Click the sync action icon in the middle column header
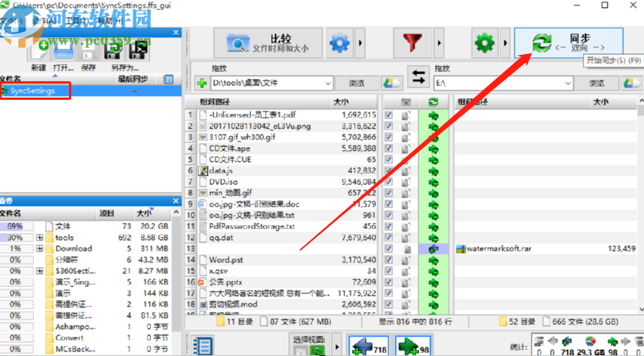 tap(433, 101)
